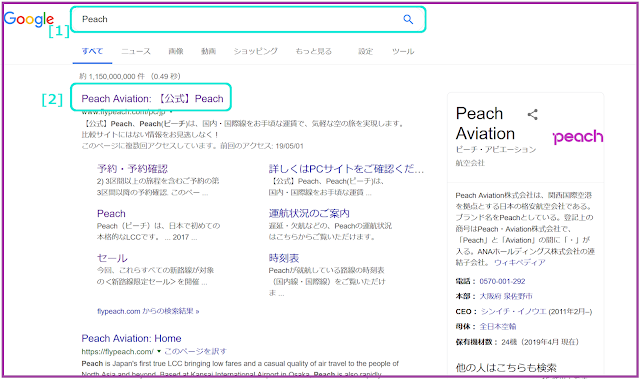Open the 詳しくはPCサイトをご確認くだ... sitelink
The image size is (640, 379).
tap(346, 169)
